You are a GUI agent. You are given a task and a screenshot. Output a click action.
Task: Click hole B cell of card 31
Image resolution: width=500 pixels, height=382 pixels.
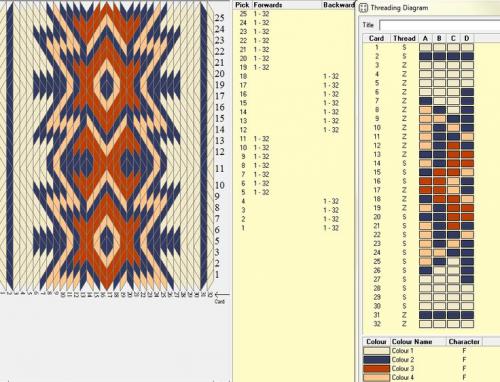click(439, 315)
